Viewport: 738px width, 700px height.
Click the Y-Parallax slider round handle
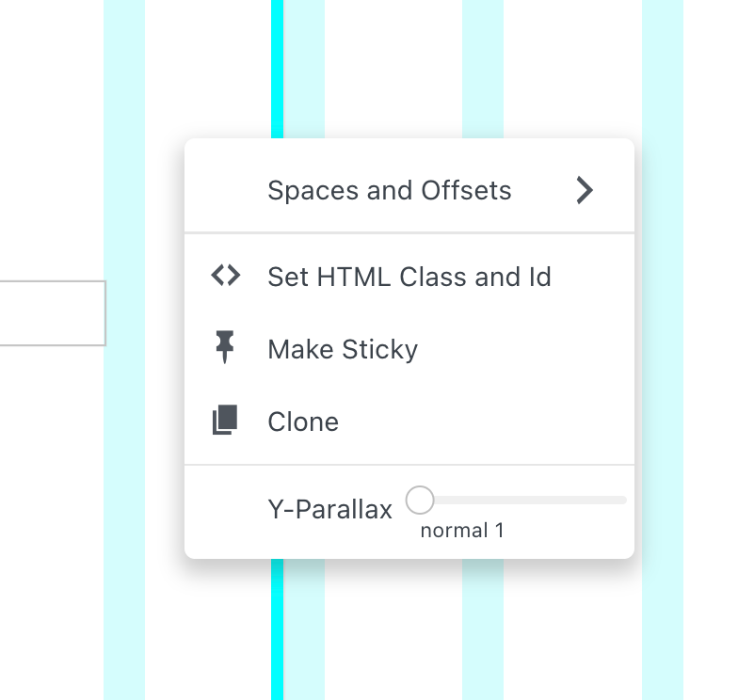[x=420, y=500]
